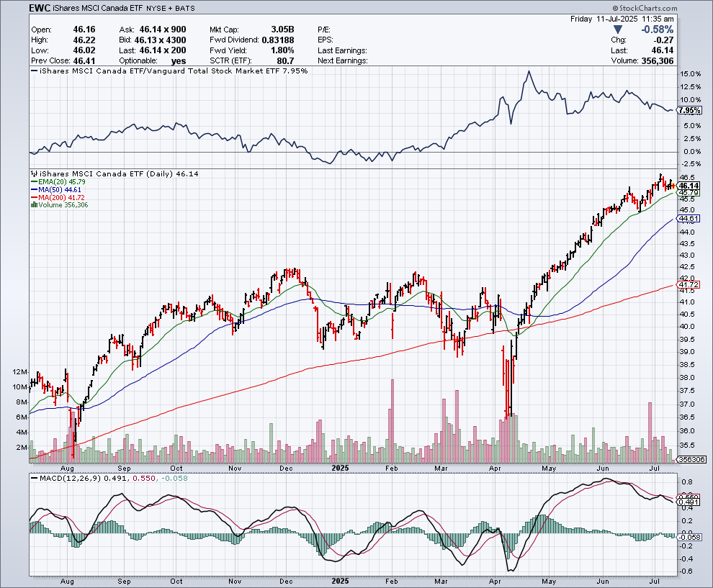Click the Fwd Yield value 1.80%
713x588 pixels.
point(282,50)
